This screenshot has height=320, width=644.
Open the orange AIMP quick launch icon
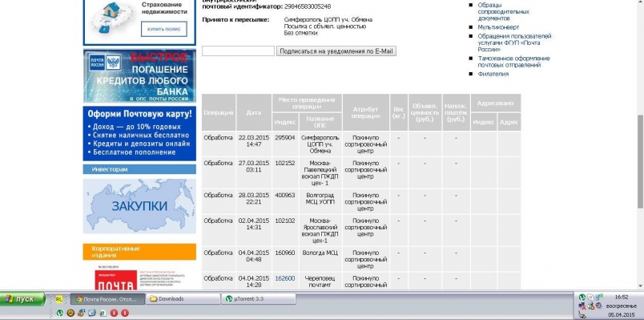pos(70,313)
